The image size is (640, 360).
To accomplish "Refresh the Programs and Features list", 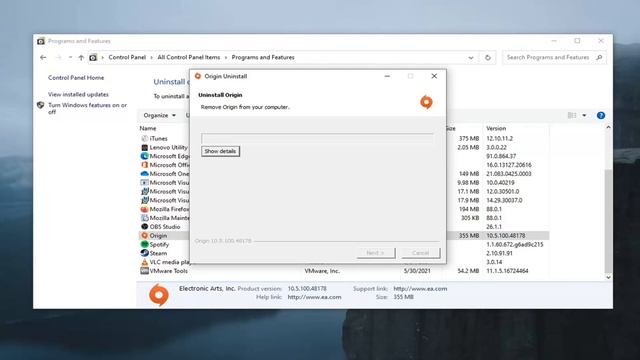I will coord(488,58).
